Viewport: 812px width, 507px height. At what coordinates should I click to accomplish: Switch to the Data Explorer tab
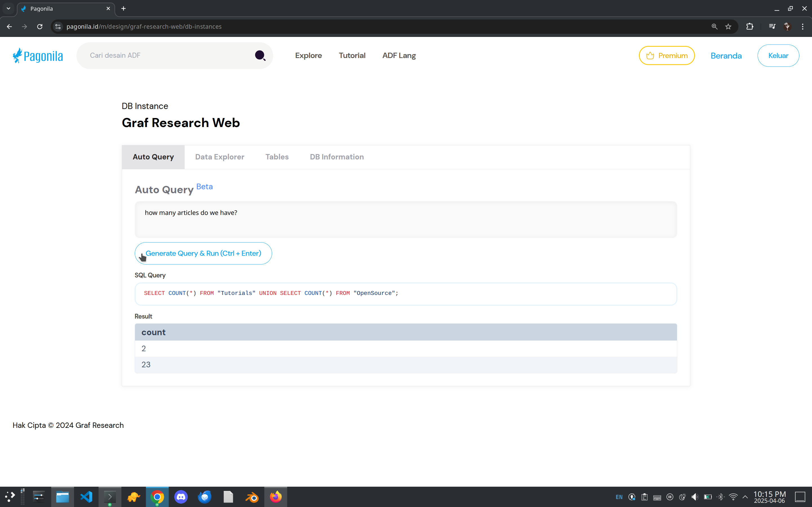(219, 157)
